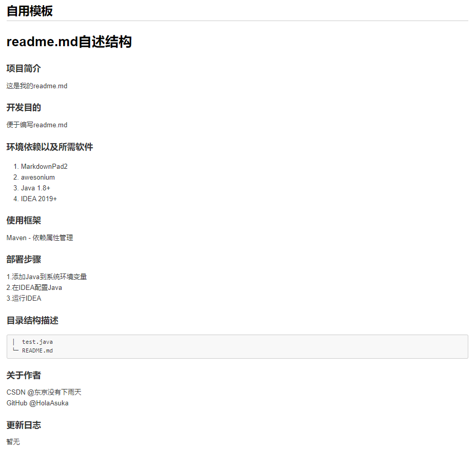The height and width of the screenshot is (449, 476).
Task: Click the Maven - 依赖属性管理 text
Action: point(39,238)
